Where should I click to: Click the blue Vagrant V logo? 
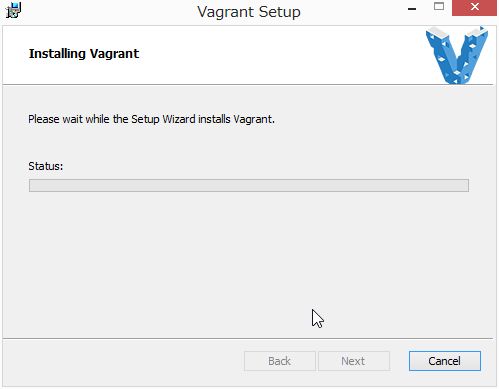click(457, 55)
